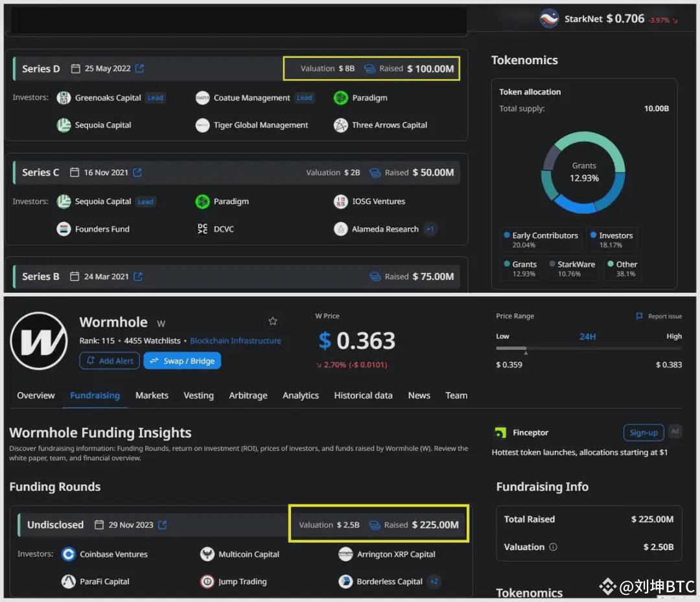The image size is (700, 602).
Task: Toggle the Investors allocation legend item
Action: (x=611, y=240)
